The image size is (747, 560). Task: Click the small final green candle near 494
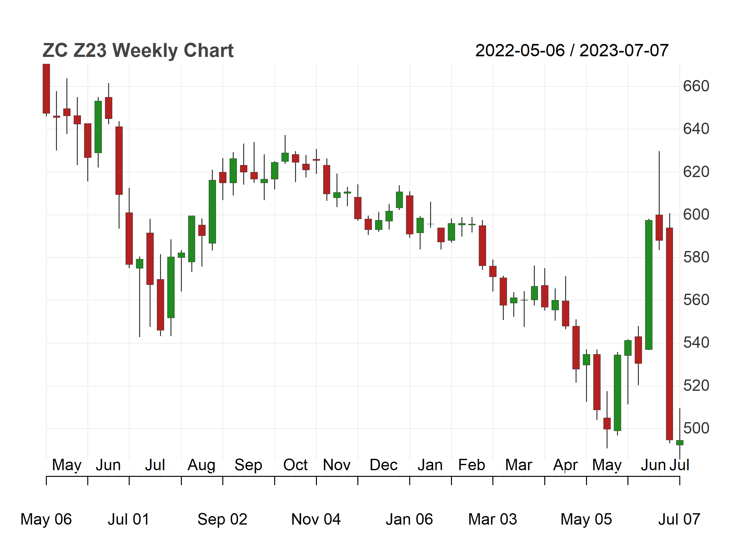click(680, 443)
